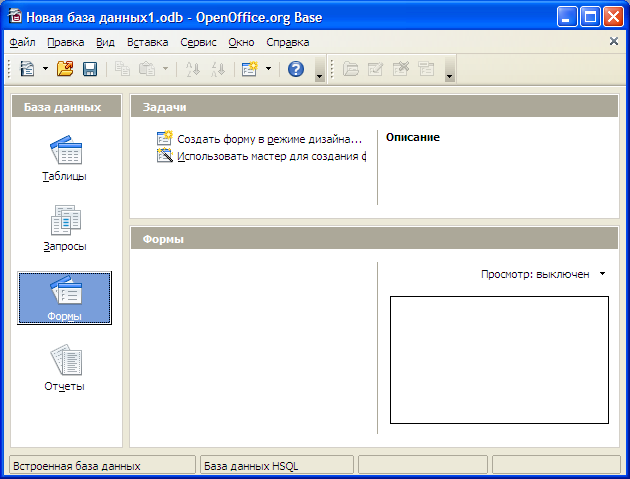Click the База данных HSQL status field
Viewport: 630px width, 479px height.
coord(277,466)
